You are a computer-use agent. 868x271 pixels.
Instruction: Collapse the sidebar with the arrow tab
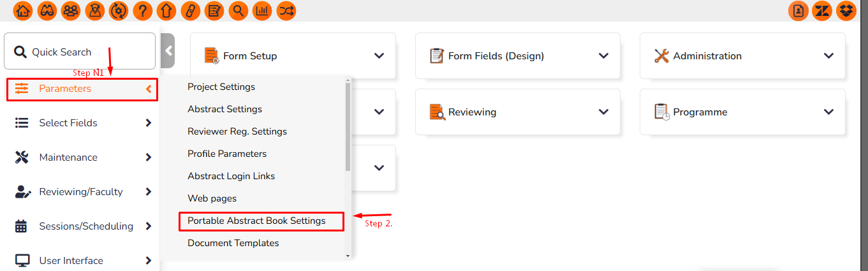click(168, 50)
